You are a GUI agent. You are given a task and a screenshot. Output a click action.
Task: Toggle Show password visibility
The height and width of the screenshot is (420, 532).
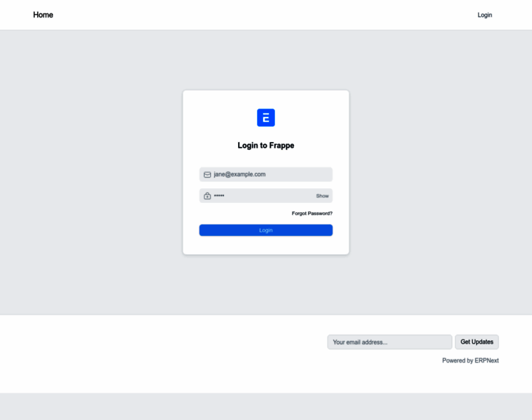[x=322, y=196]
